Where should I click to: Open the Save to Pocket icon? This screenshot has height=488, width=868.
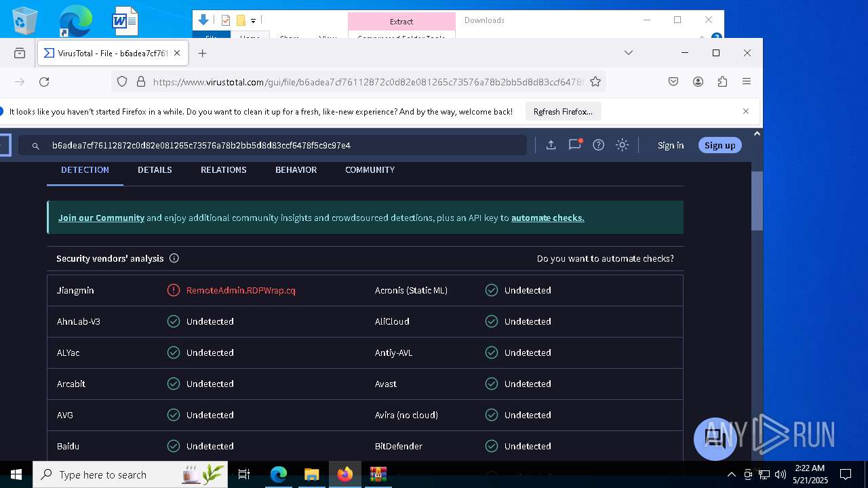(673, 82)
